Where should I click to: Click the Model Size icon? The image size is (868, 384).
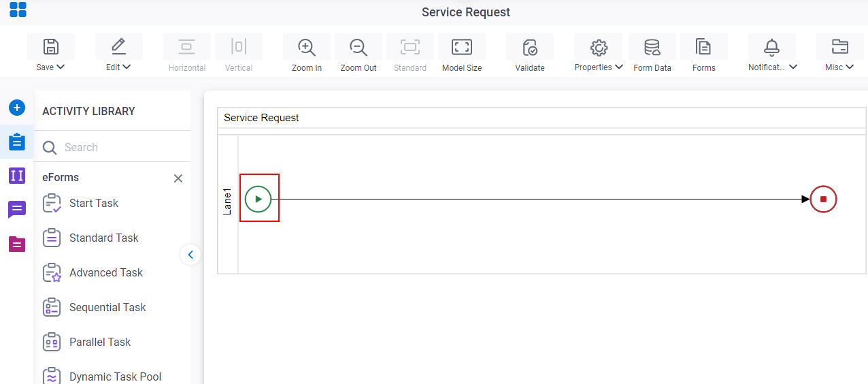(x=462, y=46)
